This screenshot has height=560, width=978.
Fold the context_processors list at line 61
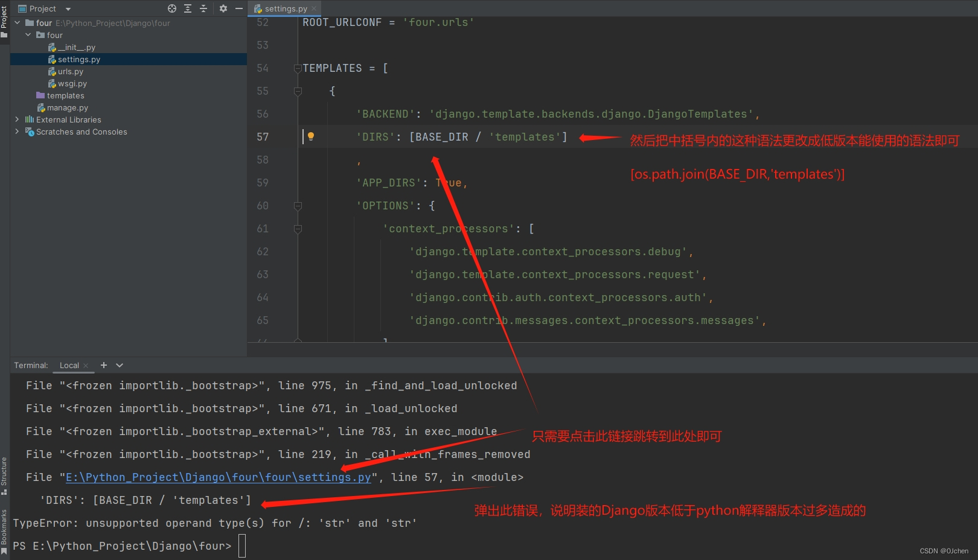pyautogui.click(x=298, y=229)
